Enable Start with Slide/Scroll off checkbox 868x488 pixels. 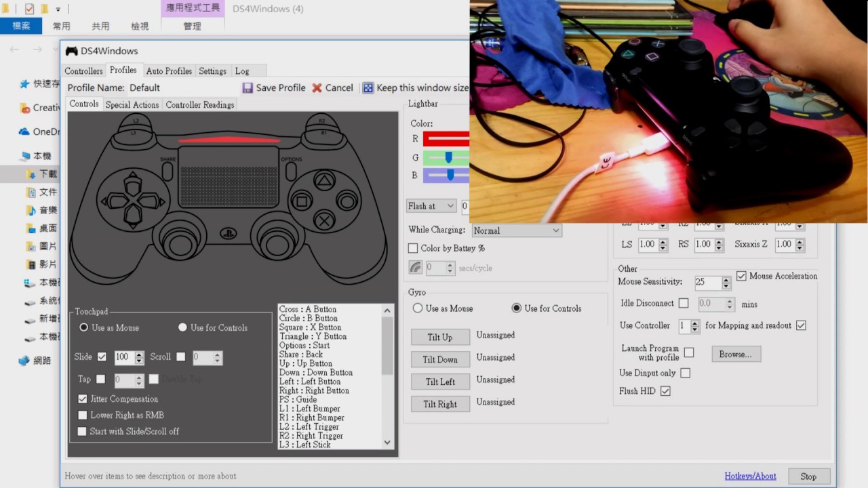[x=83, y=431]
